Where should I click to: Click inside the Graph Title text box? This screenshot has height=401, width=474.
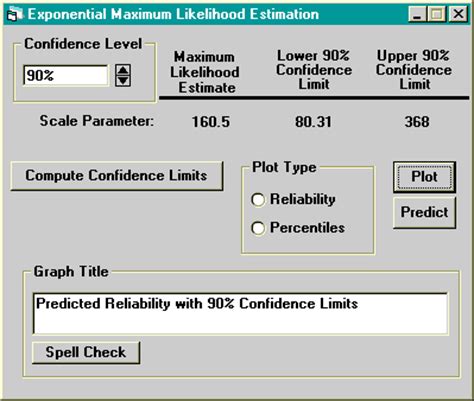[240, 314]
